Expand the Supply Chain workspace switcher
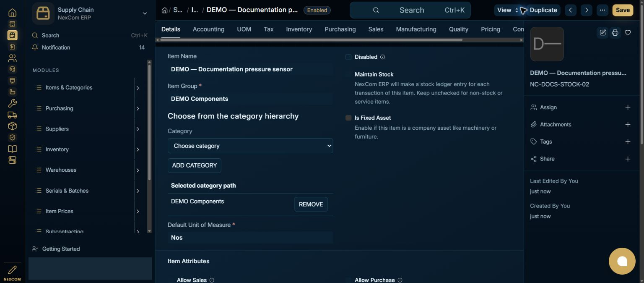 (145, 13)
